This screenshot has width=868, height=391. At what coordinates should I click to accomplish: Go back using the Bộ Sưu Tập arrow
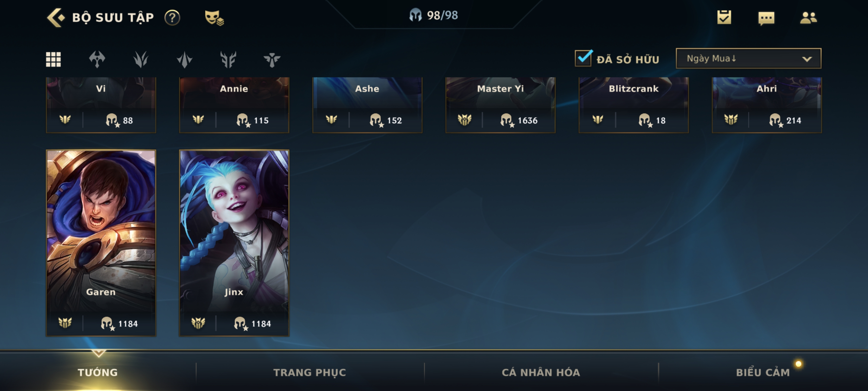pyautogui.click(x=55, y=18)
